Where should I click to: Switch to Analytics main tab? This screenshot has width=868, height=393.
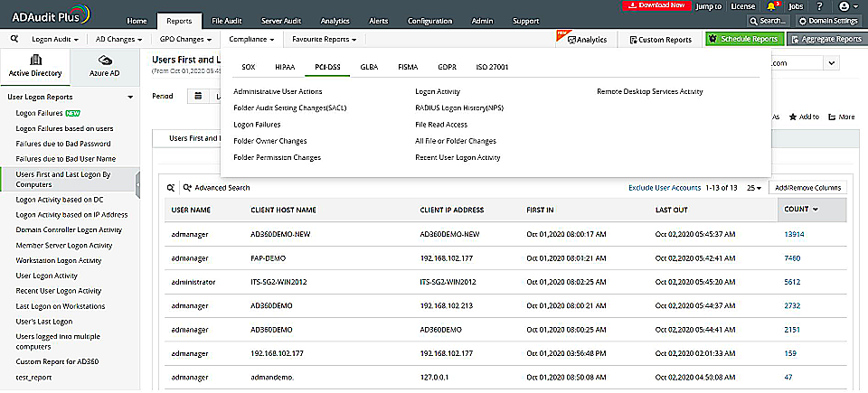pos(335,22)
